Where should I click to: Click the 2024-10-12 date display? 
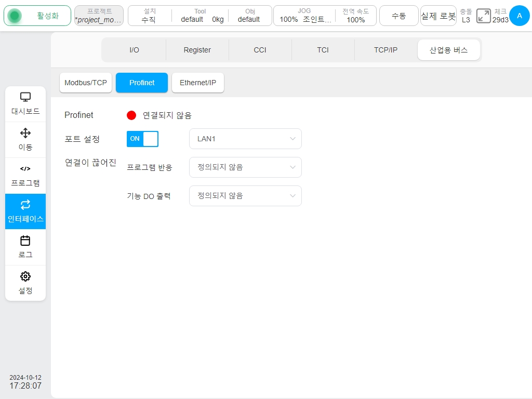(25, 378)
